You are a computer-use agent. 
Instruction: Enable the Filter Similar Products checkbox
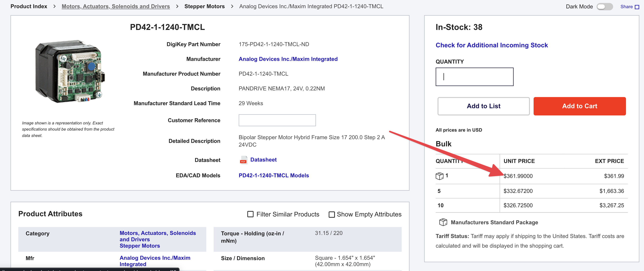tap(250, 214)
